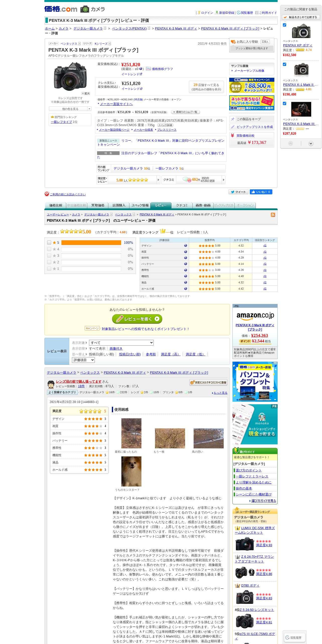Click the クチコミ speech bubble icon
This screenshot has width=322, height=644.
point(187,180)
